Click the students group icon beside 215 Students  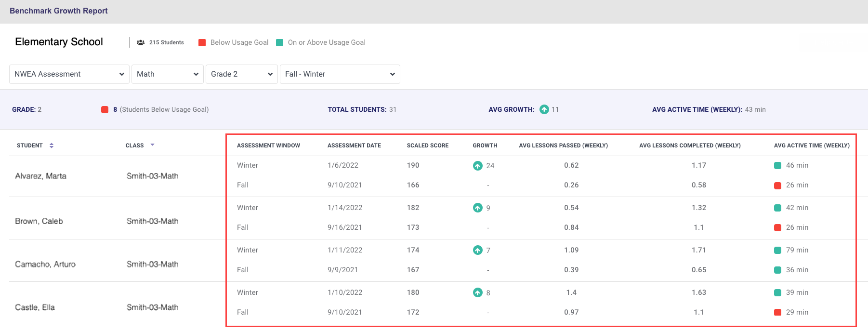coord(141,42)
